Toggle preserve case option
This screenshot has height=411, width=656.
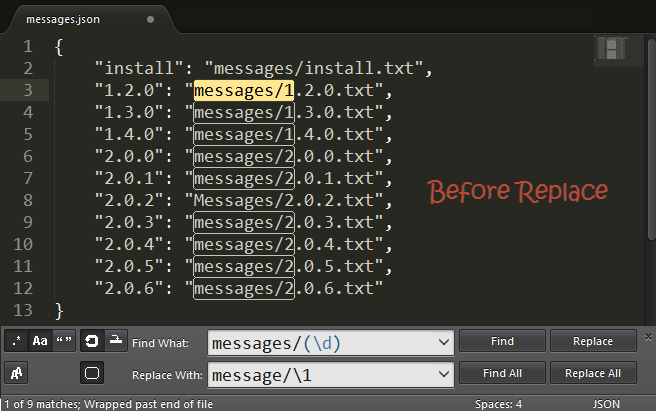16,373
